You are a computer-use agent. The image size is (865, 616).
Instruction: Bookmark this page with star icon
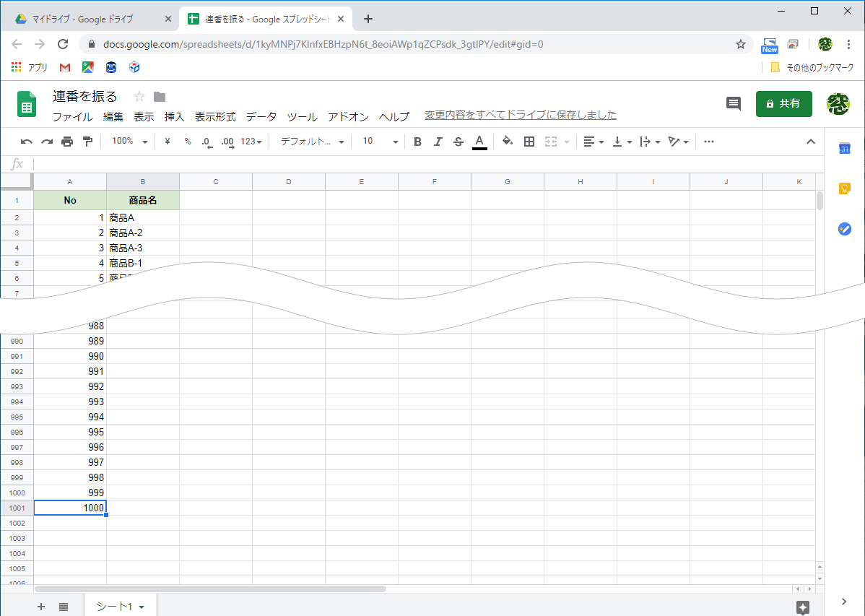tap(740, 44)
